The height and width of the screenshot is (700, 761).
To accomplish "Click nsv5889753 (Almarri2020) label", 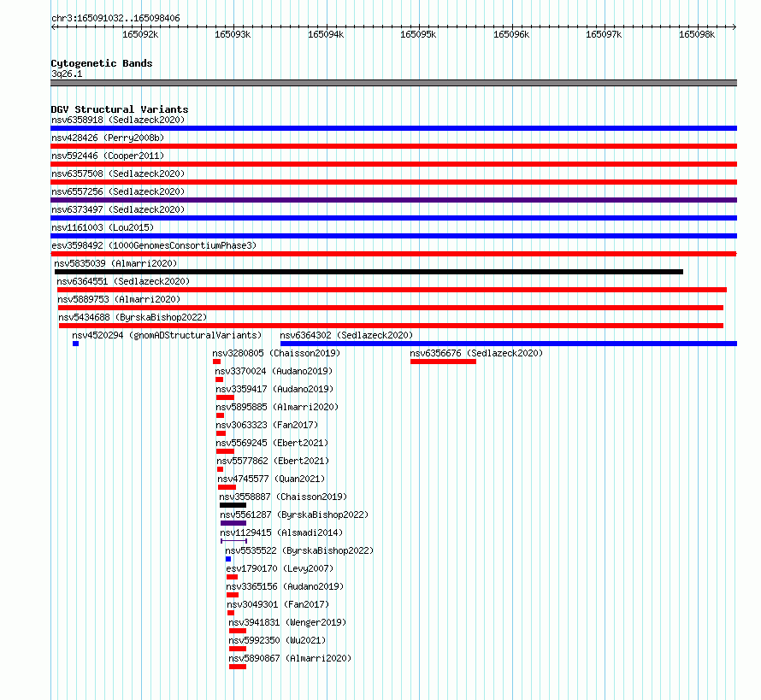I will [119, 299].
